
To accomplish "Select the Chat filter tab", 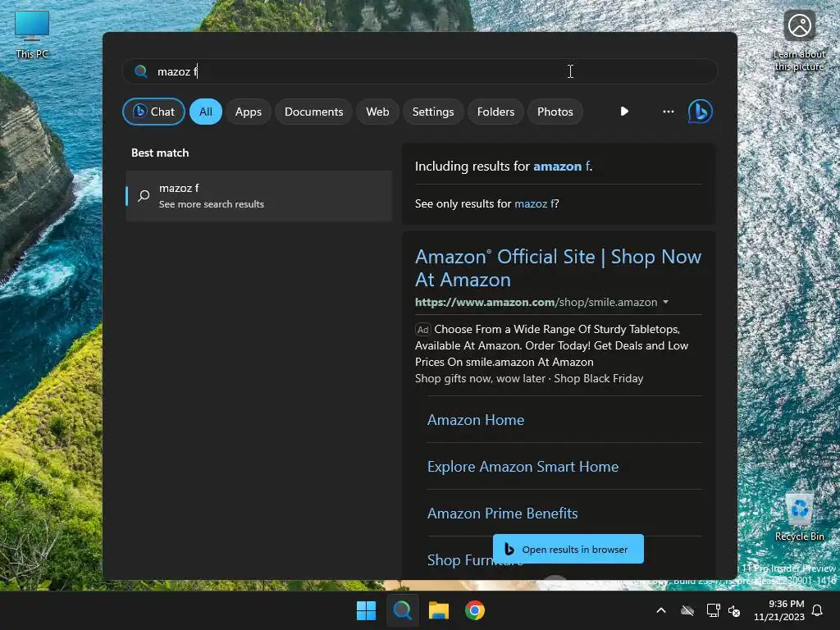I will [153, 112].
